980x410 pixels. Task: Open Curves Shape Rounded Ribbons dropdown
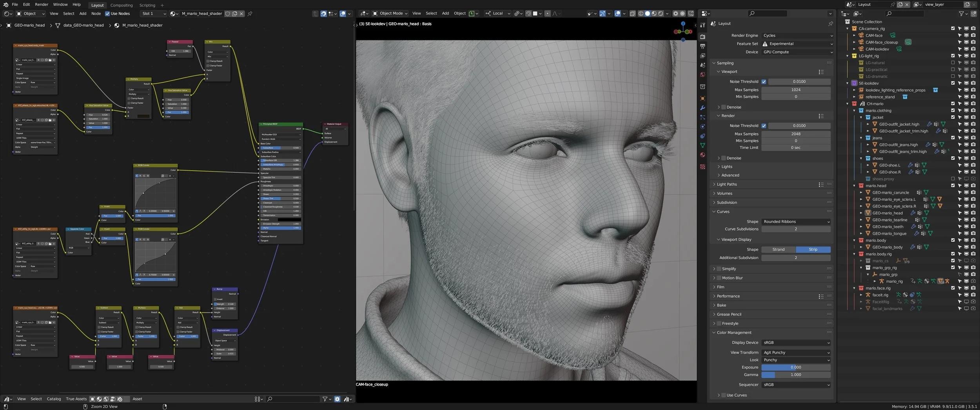pos(796,222)
